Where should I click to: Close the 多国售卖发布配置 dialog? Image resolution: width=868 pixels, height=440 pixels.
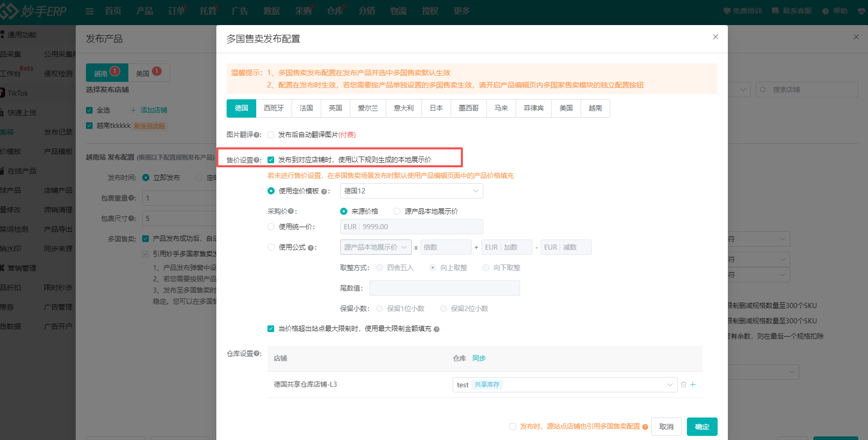click(x=716, y=37)
